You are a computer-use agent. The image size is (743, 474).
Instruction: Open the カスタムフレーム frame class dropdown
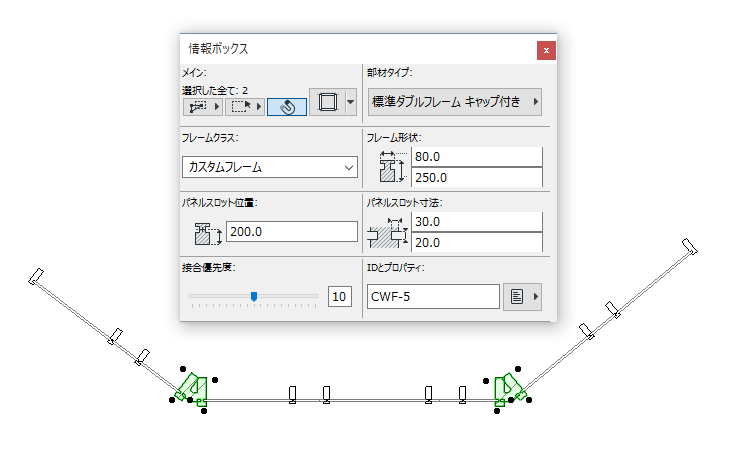[x=270, y=167]
